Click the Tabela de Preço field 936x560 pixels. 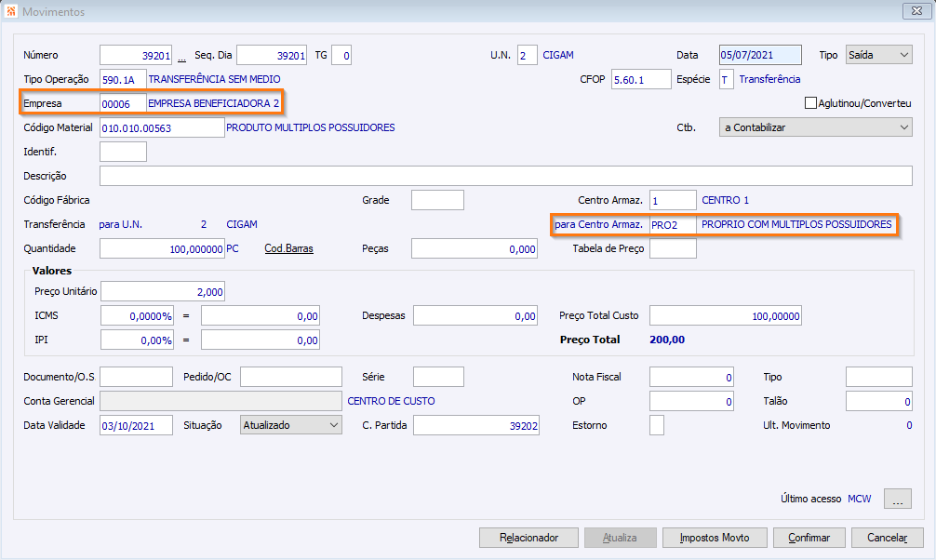point(673,248)
